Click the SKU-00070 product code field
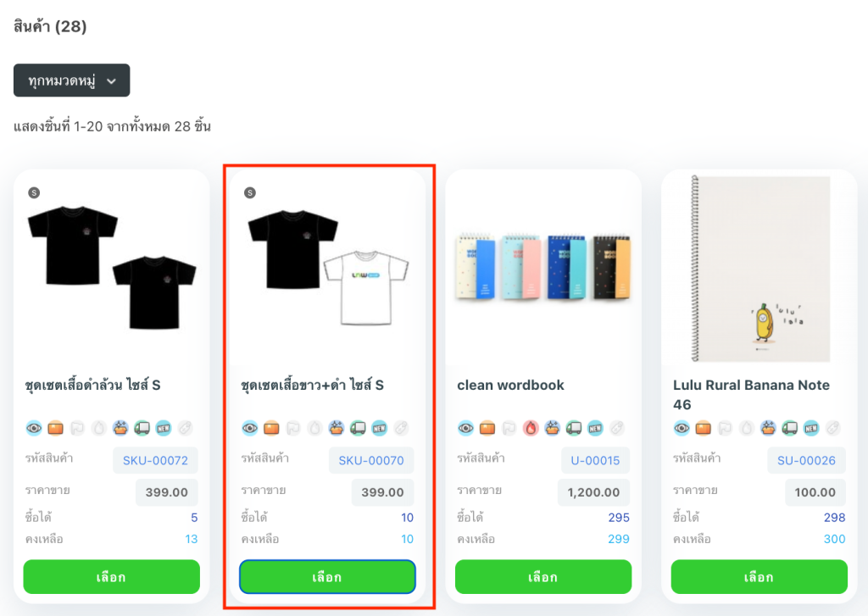This screenshot has height=616, width=868. (x=371, y=461)
